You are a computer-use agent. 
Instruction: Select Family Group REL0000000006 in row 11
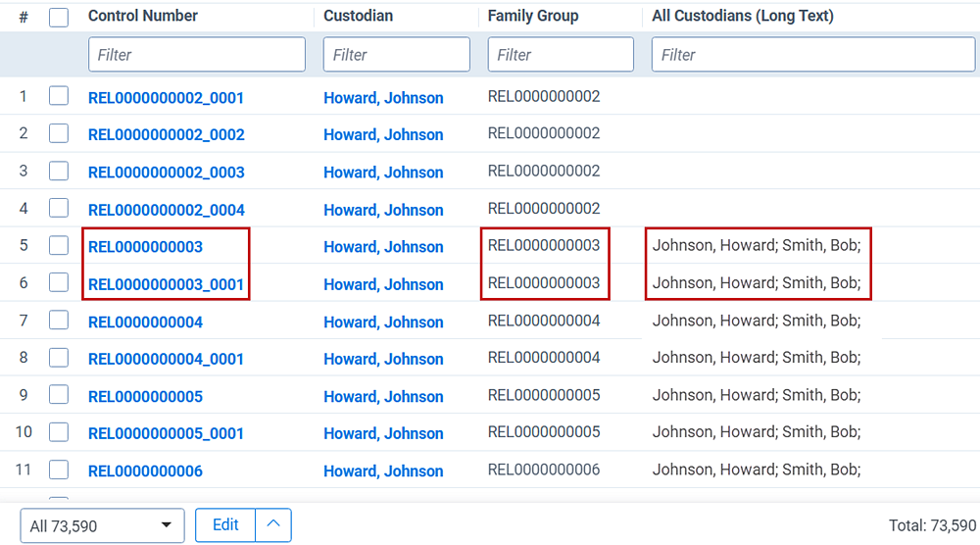pyautogui.click(x=544, y=470)
